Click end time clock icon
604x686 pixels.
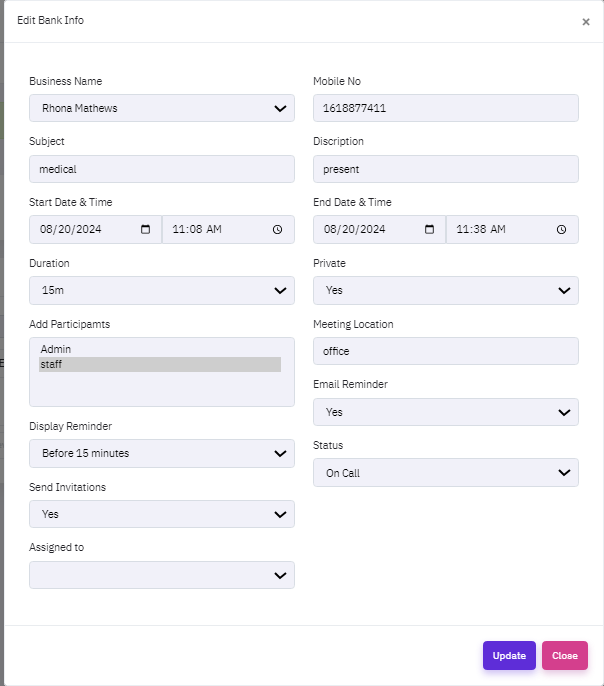561,229
